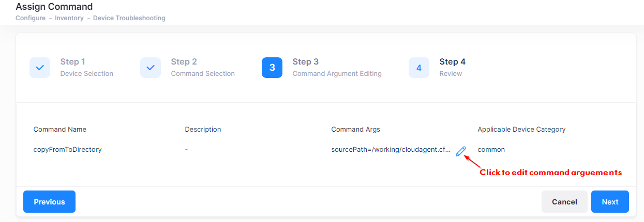Select the Step 3 number badge
Image resolution: width=644 pixels, height=222 pixels.
[x=272, y=68]
